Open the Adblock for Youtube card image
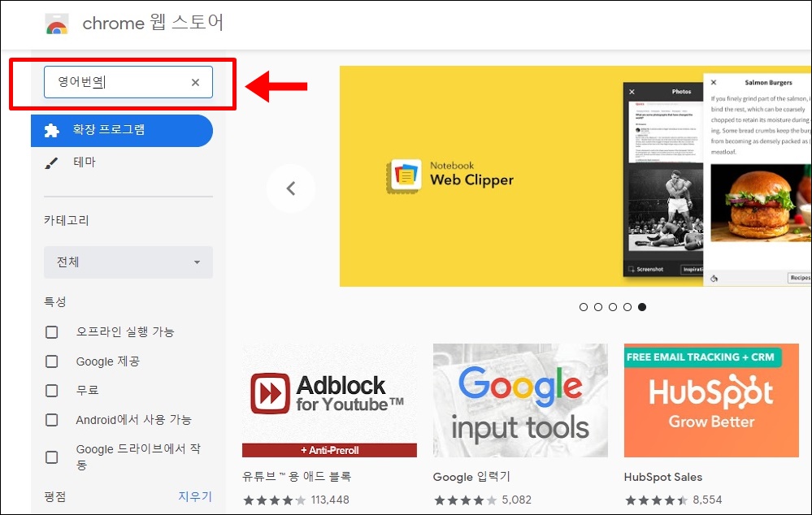The height and width of the screenshot is (515, 812). click(x=329, y=400)
